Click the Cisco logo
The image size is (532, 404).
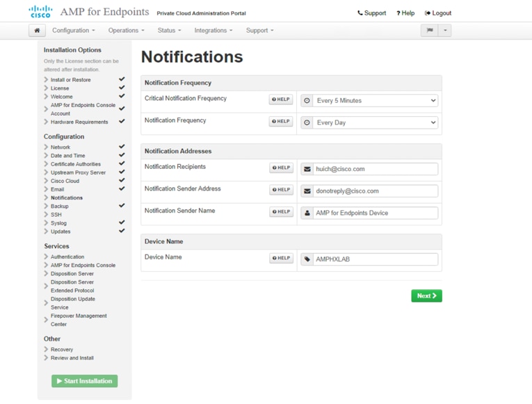coord(40,12)
